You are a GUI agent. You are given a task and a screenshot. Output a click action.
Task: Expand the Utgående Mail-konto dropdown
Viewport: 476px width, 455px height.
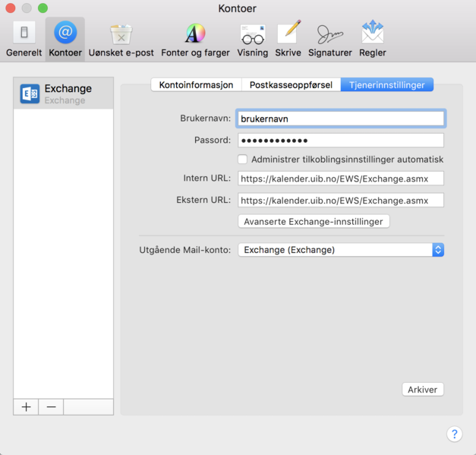[x=341, y=250]
